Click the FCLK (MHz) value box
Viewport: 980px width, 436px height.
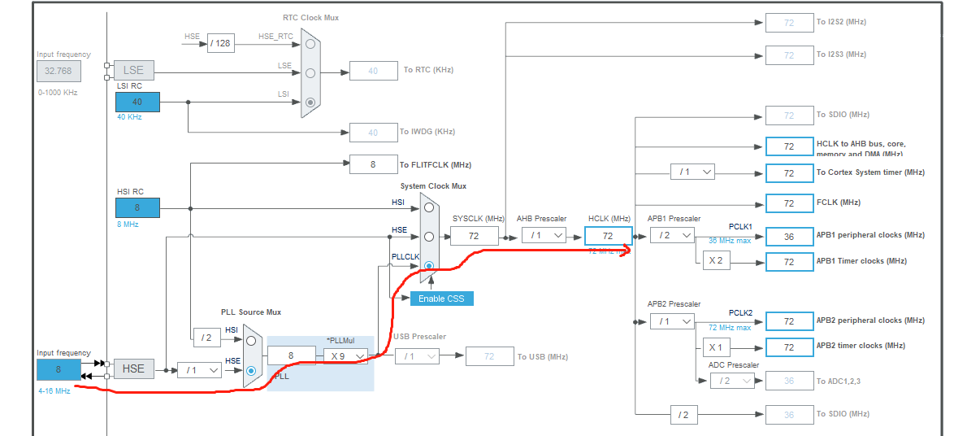tap(789, 203)
